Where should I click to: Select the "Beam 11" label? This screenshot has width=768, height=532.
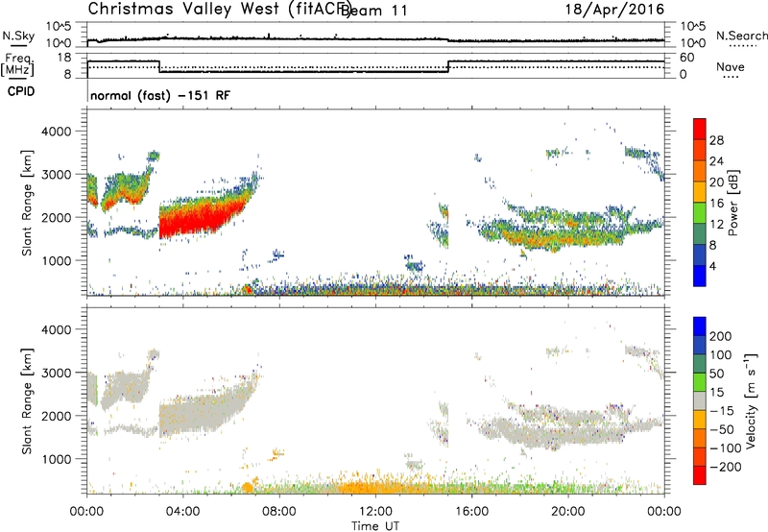376,11
